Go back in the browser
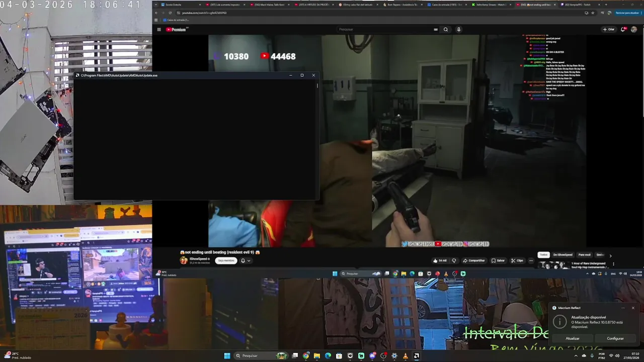 point(156,13)
